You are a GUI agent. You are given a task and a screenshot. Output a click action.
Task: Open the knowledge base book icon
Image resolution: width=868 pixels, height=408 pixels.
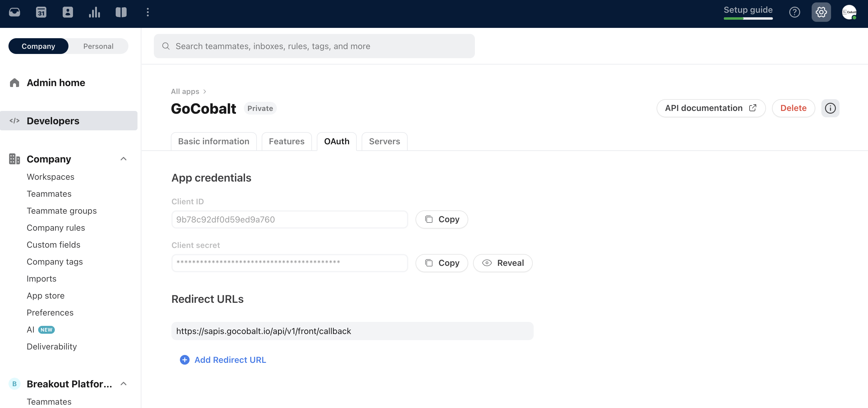(121, 12)
